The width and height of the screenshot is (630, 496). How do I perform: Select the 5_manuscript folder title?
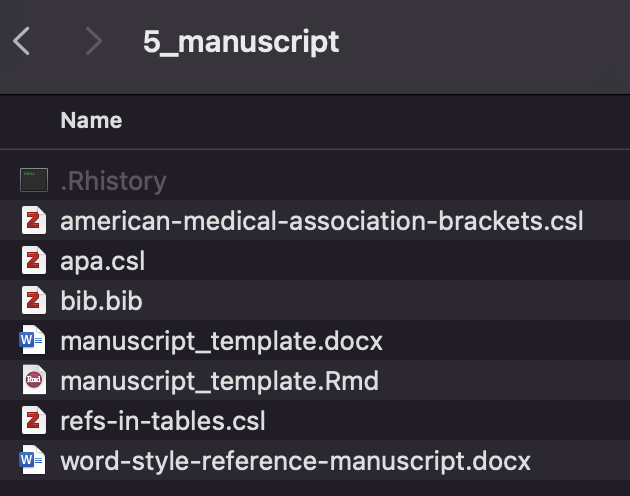[x=241, y=42]
